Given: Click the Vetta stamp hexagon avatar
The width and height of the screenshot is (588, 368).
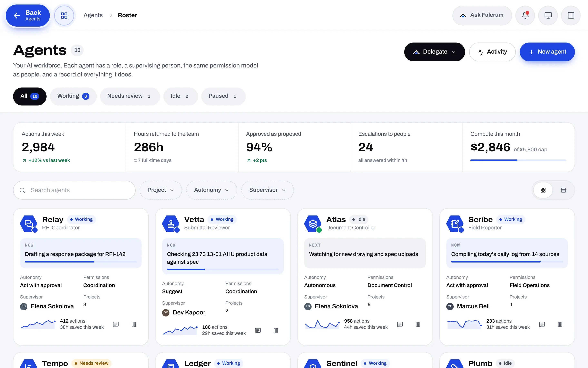Looking at the screenshot, I should coord(171,223).
